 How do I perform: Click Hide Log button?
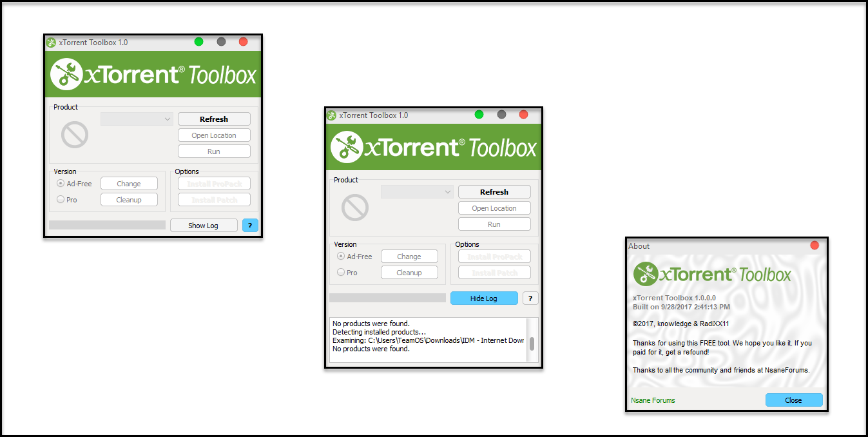coord(484,298)
